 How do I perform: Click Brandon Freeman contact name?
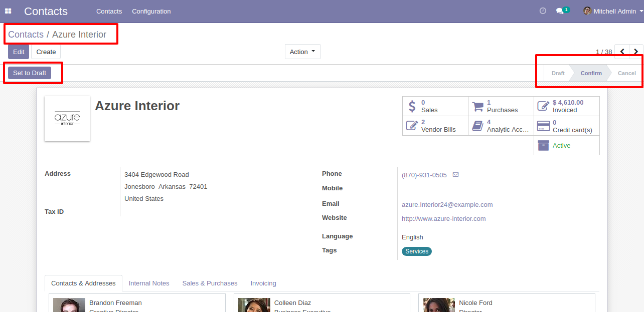click(x=115, y=302)
